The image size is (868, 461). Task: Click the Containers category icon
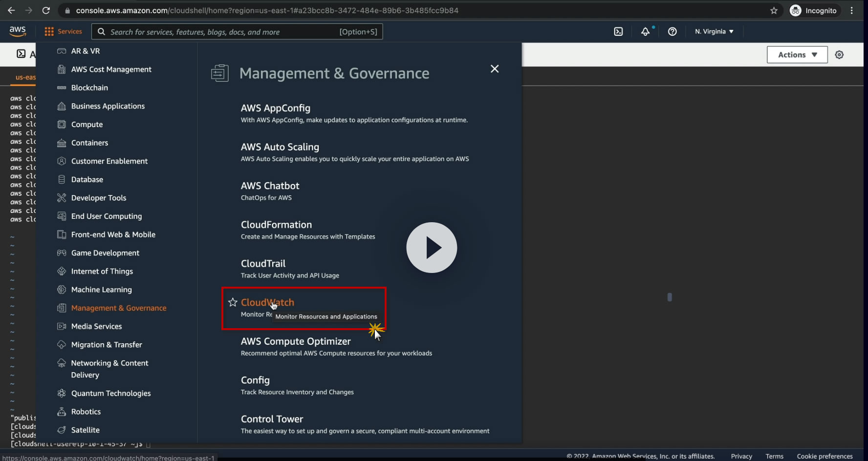[x=62, y=143]
